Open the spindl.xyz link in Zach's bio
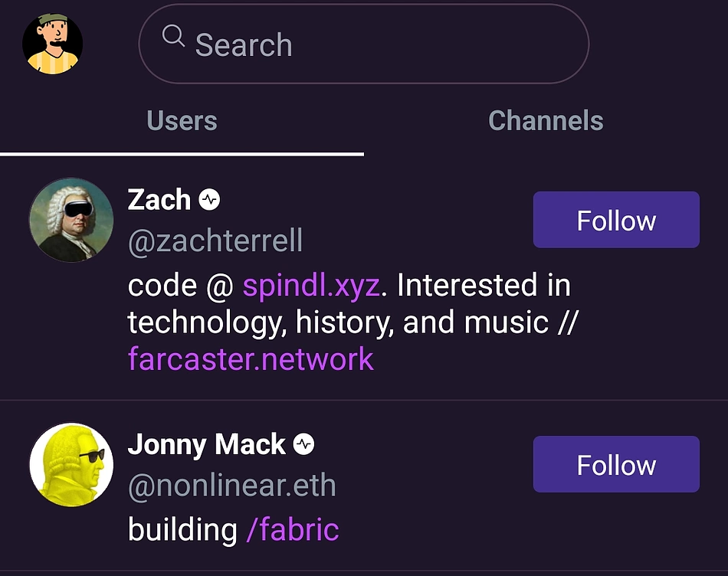This screenshot has height=576, width=728. pos(310,285)
